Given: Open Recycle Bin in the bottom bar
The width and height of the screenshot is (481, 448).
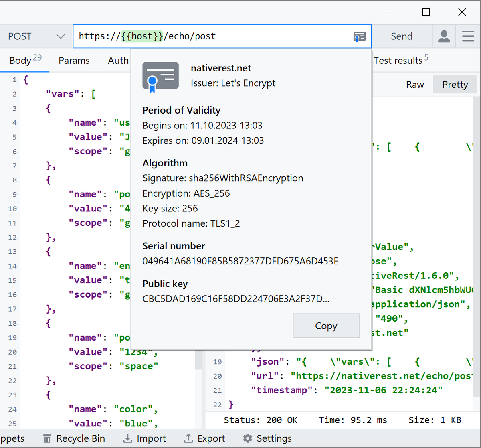Looking at the screenshot, I should [74, 438].
